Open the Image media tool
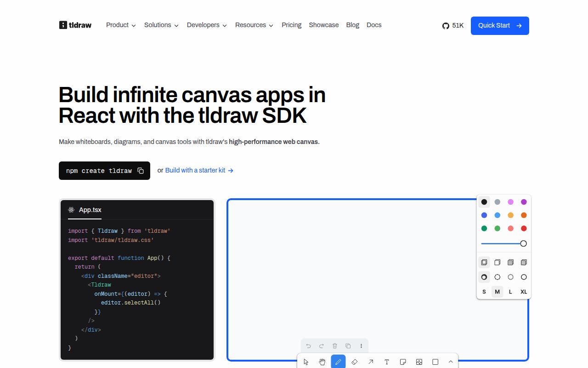This screenshot has width=588, height=368. click(419, 362)
